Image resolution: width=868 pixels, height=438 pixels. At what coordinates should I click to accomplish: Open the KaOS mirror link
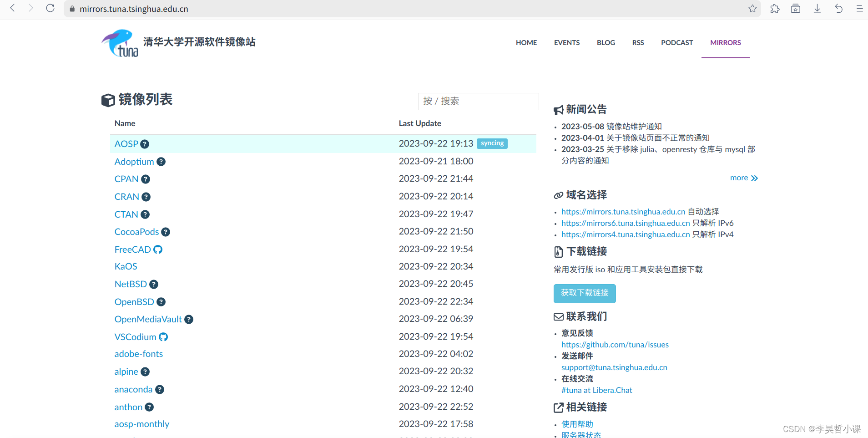126,266
